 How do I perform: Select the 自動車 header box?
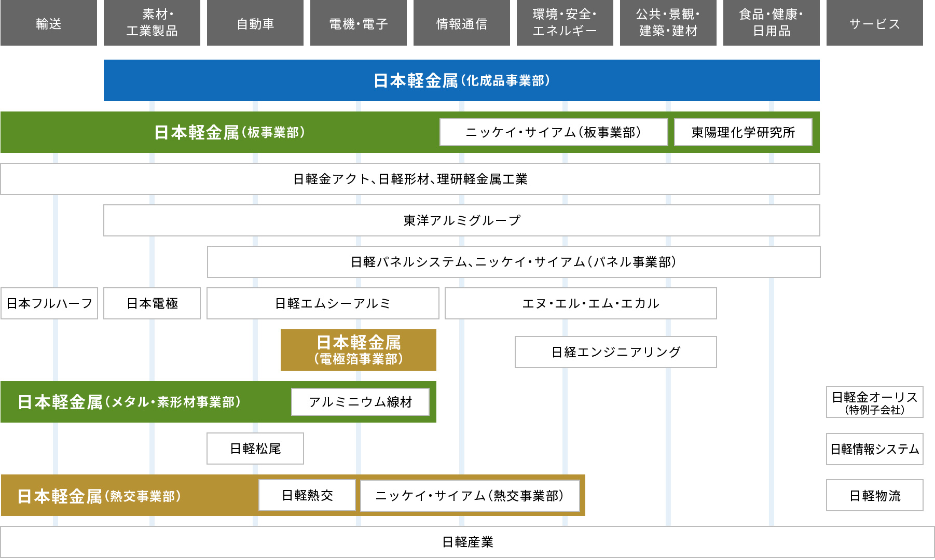255,23
